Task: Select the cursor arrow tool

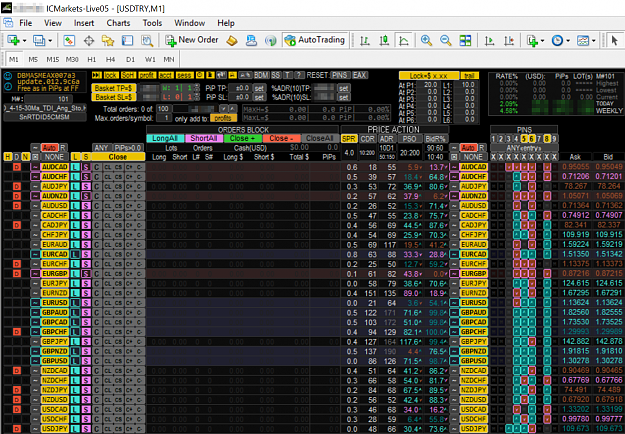Action: click(614, 40)
